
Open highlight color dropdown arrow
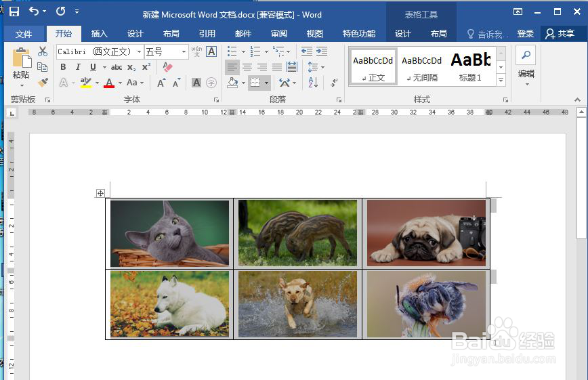(97, 83)
